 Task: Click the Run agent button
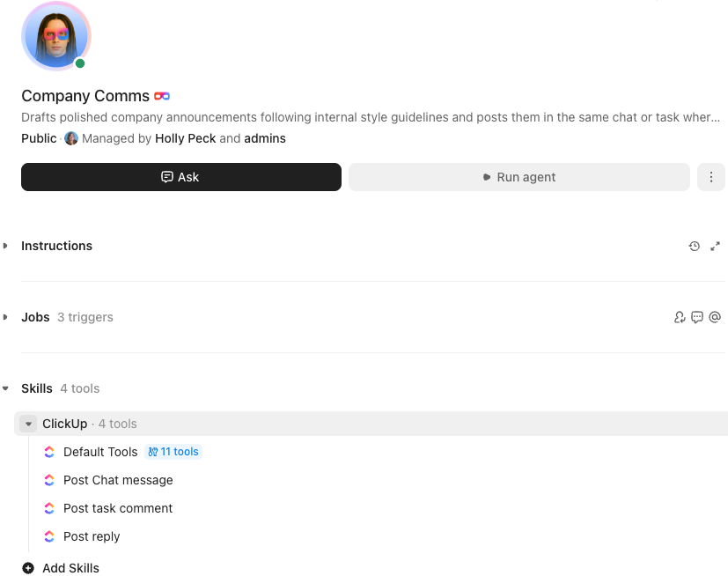[x=518, y=177]
